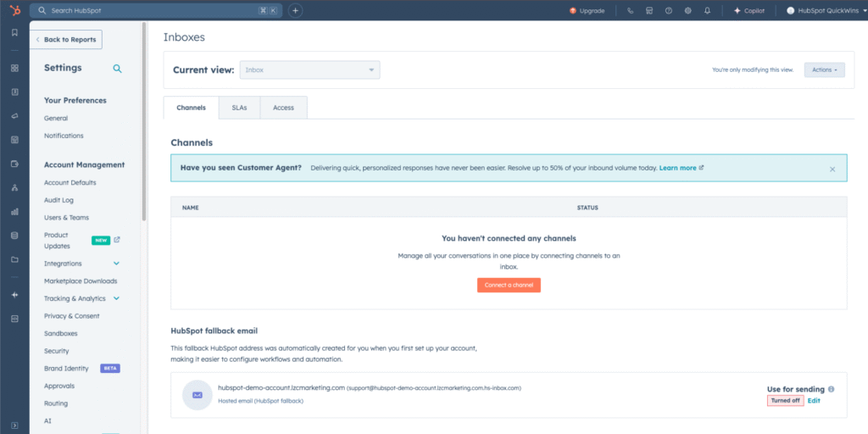Viewport: 868px width, 434px height.
Task: Switch to the Channels tab
Action: pyautogui.click(x=191, y=108)
